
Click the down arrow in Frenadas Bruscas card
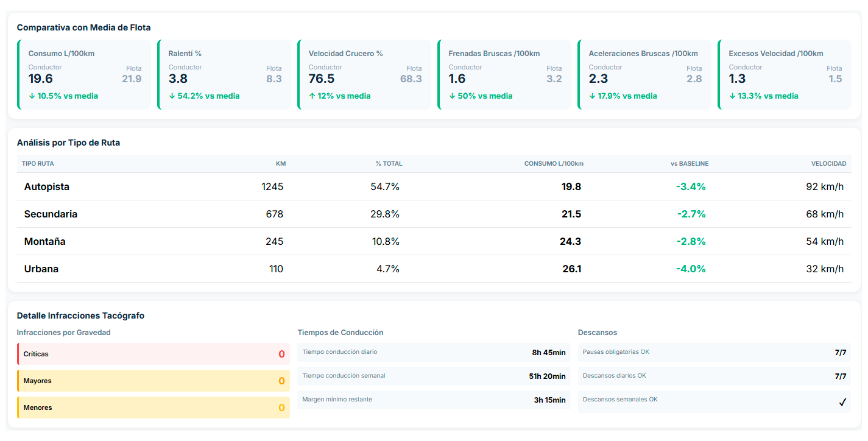[452, 96]
